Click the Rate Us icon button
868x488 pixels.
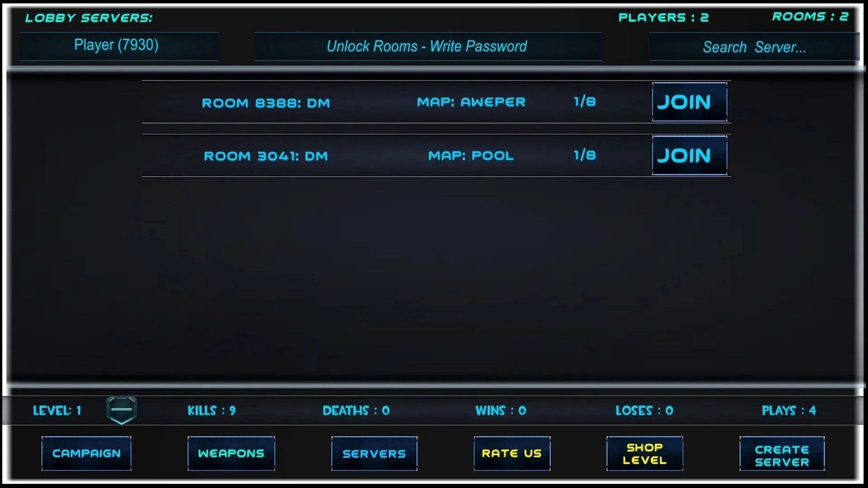(x=511, y=454)
